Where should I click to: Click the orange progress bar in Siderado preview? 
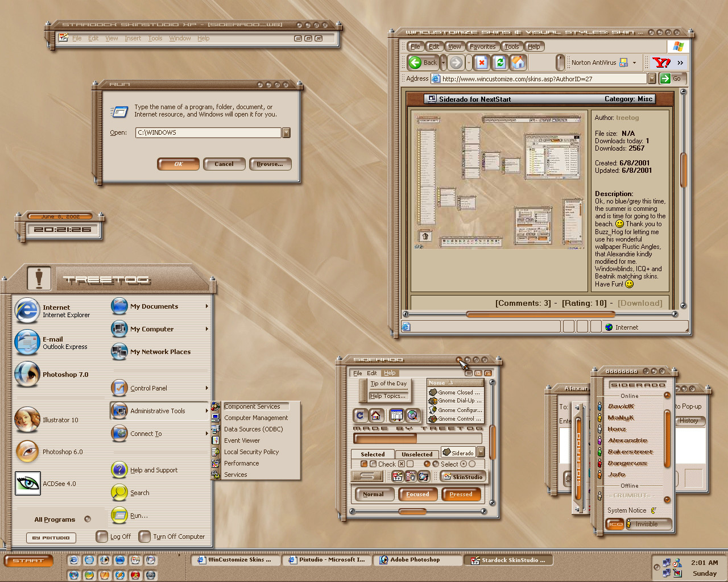[386, 438]
